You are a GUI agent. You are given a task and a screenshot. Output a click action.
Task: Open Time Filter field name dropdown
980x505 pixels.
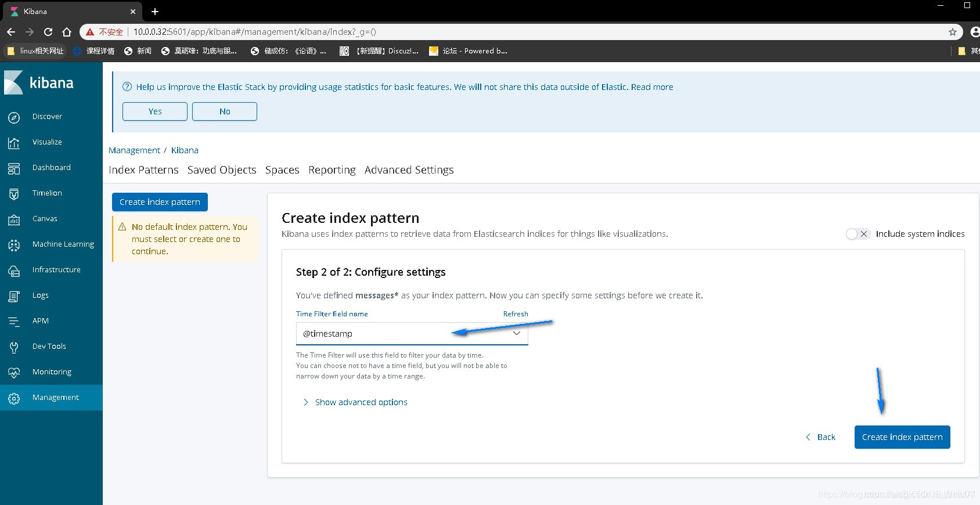pyautogui.click(x=412, y=334)
